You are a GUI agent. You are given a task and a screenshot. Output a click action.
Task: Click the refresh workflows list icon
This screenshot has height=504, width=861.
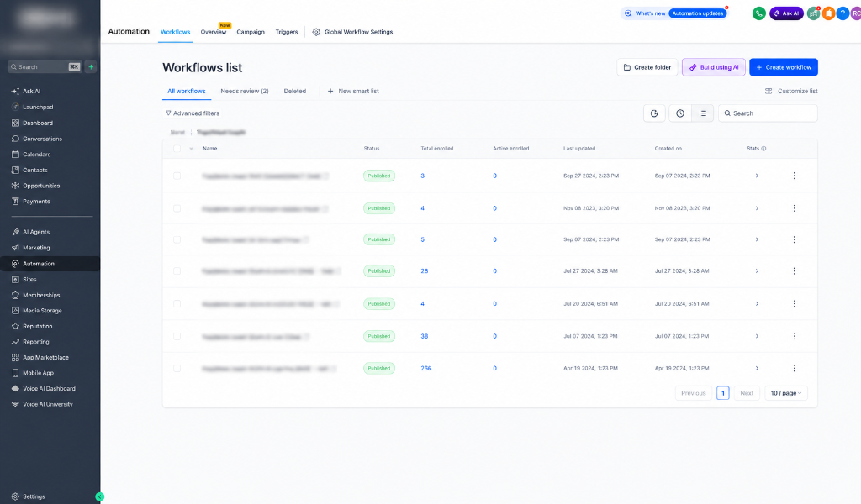(654, 113)
